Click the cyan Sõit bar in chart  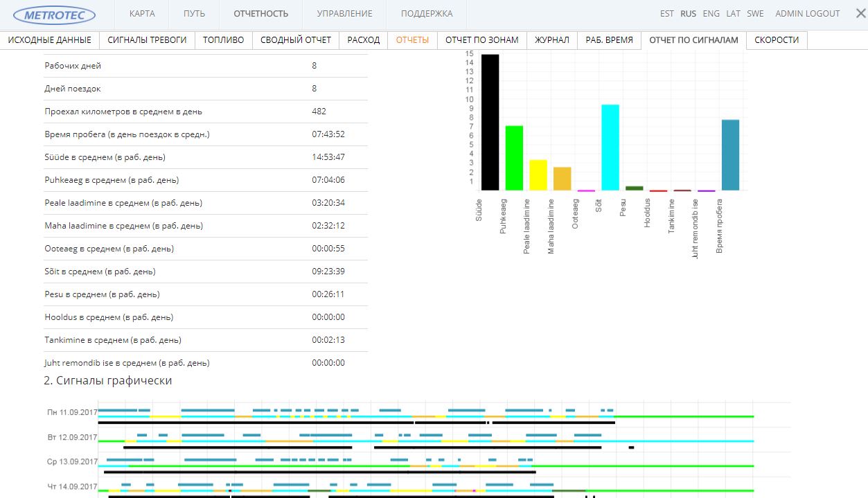[x=610, y=148]
